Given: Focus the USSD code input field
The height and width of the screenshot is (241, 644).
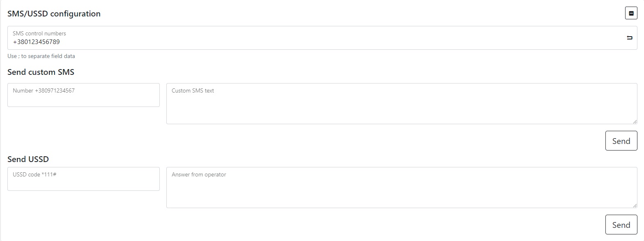Looking at the screenshot, I should [83, 183].
